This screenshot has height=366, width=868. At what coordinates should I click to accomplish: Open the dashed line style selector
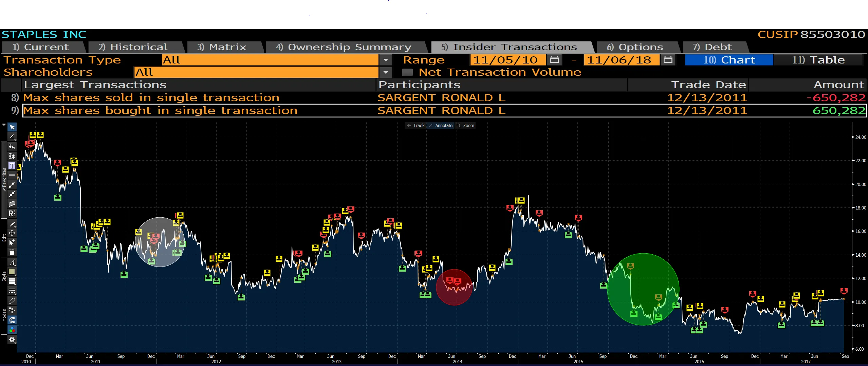[x=12, y=291]
